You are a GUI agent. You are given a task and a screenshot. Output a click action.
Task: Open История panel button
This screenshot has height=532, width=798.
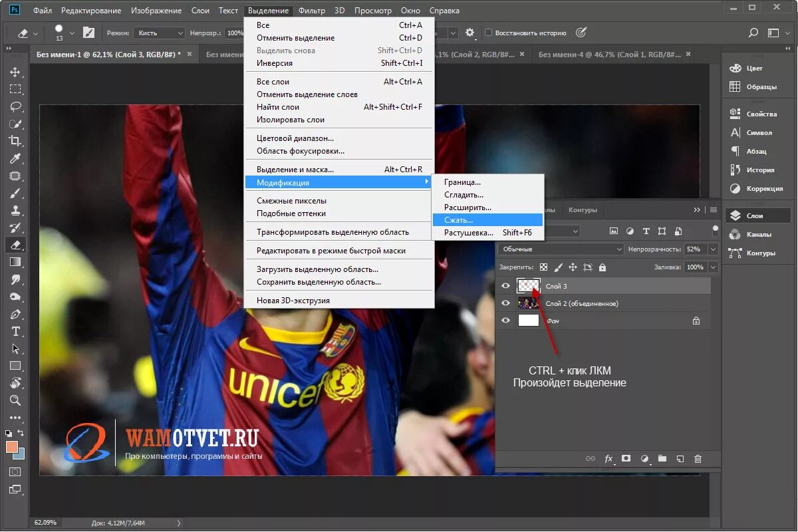tap(758, 170)
